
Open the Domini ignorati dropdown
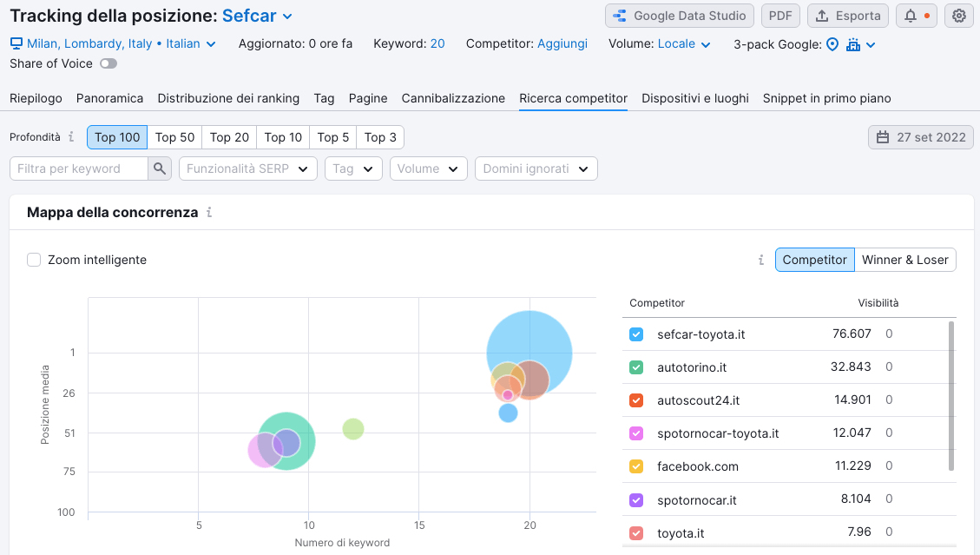click(x=536, y=168)
